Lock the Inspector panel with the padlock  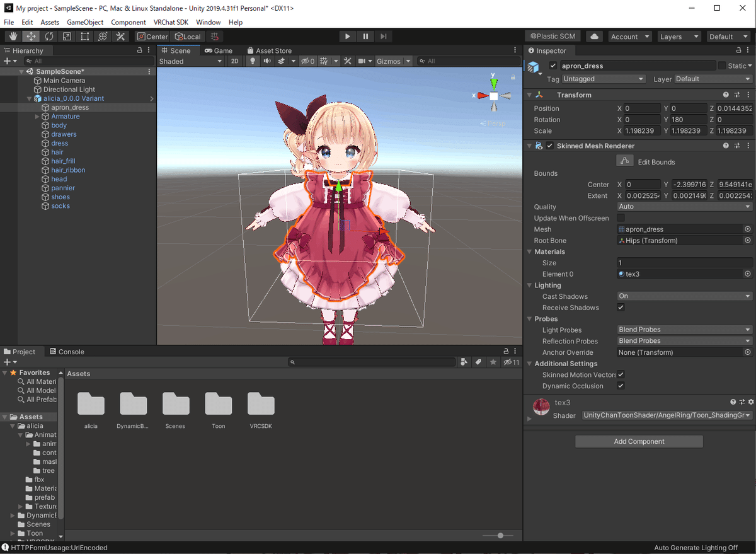[x=739, y=50]
